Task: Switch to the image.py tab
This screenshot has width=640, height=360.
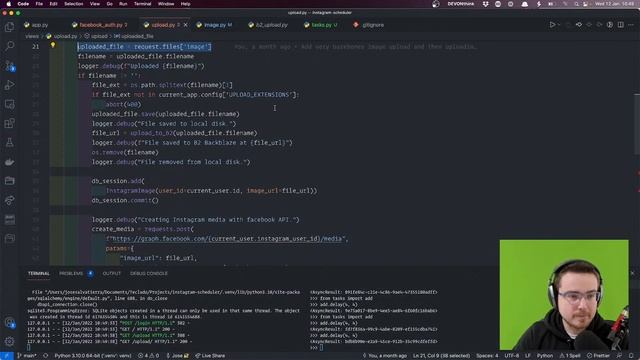Action: [214, 25]
